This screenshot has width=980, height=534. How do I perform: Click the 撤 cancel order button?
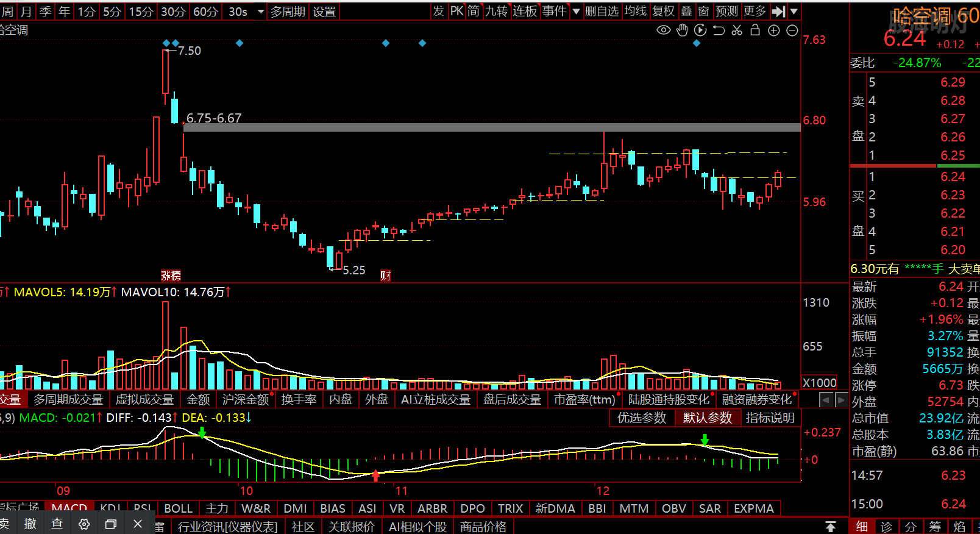coord(30,524)
